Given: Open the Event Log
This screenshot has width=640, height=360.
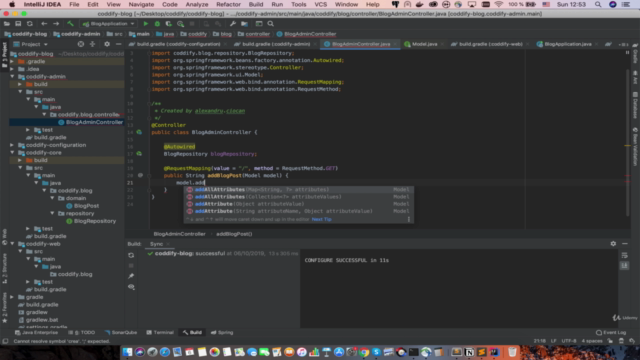Looking at the screenshot, I should 611,332.
